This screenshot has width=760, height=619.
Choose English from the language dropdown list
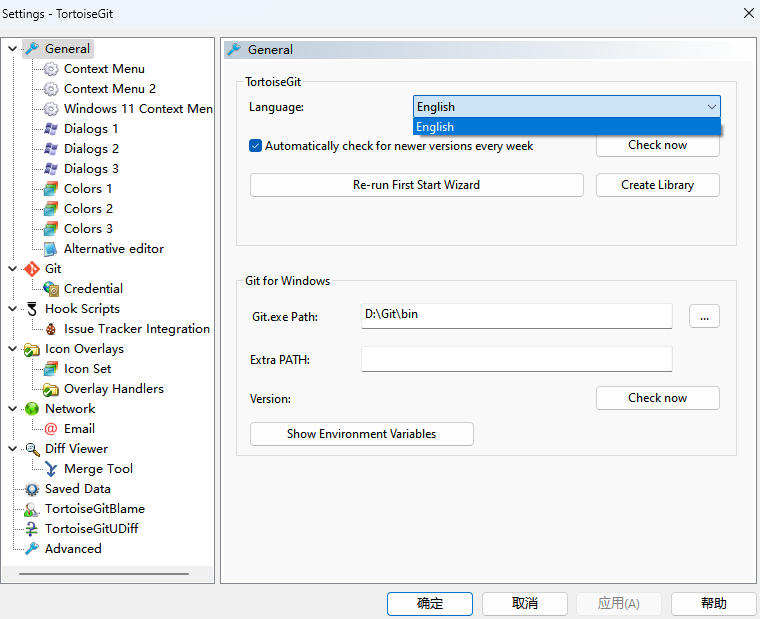(x=567, y=127)
